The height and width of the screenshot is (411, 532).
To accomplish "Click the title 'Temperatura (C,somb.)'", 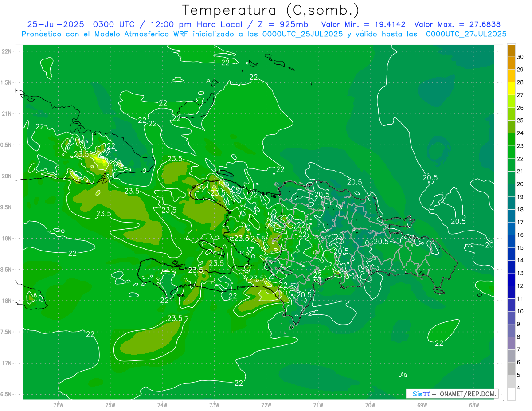I will click(270, 10).
